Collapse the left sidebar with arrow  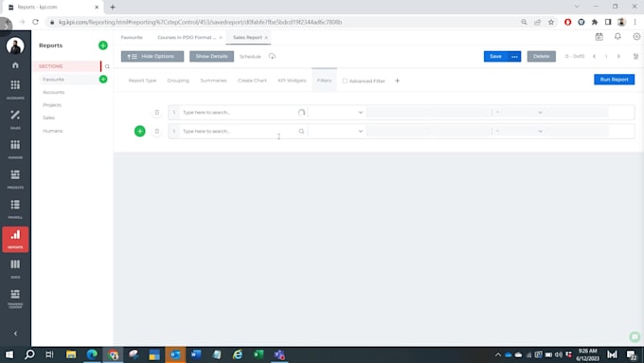tap(15, 334)
